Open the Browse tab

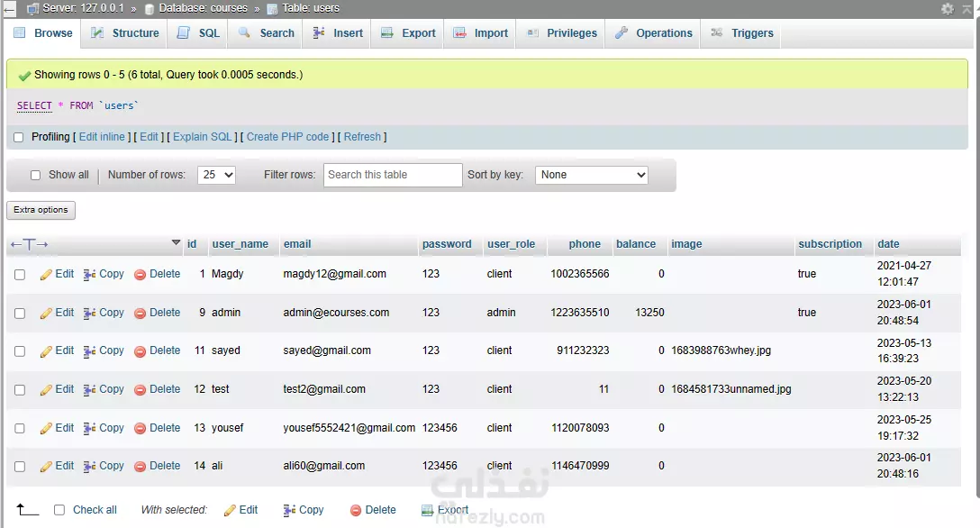coord(43,33)
